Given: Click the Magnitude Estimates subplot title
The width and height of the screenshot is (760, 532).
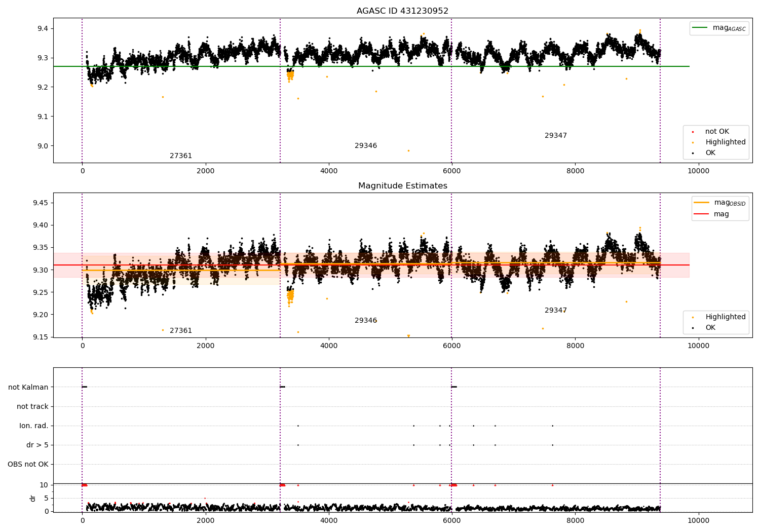Looking at the screenshot, I should coord(402,186).
